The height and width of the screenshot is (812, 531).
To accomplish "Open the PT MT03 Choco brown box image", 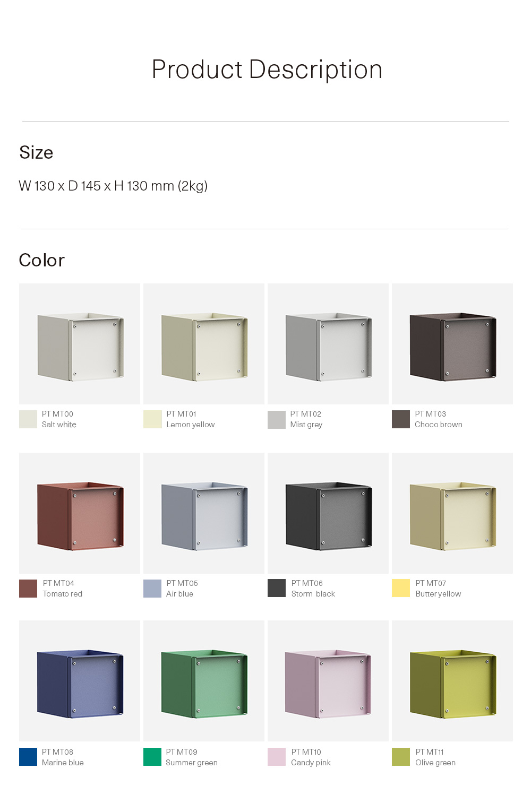I will 452,344.
